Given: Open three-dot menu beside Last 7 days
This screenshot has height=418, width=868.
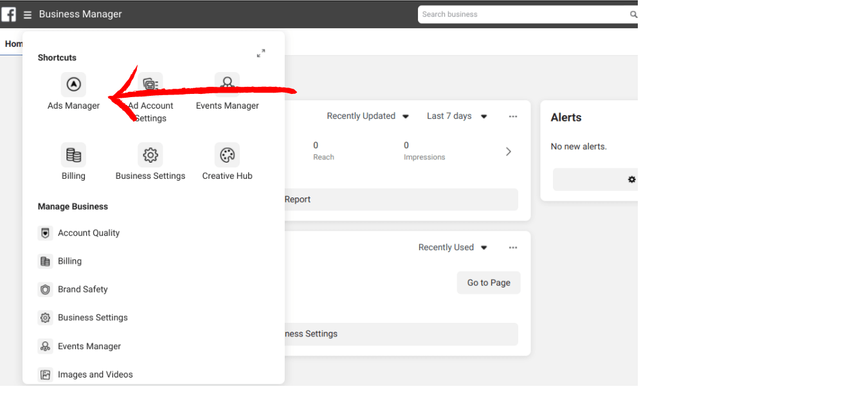Looking at the screenshot, I should [x=513, y=116].
